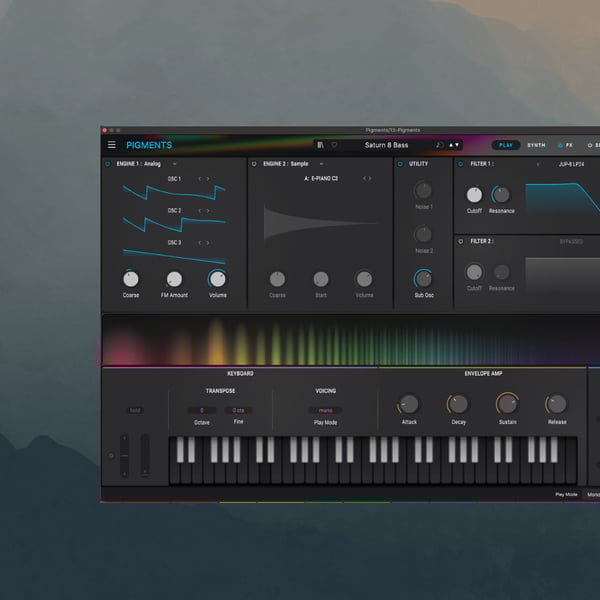The width and height of the screenshot is (600, 600).
Task: Click the Filter 2 Resonance knob
Action: tap(501, 272)
